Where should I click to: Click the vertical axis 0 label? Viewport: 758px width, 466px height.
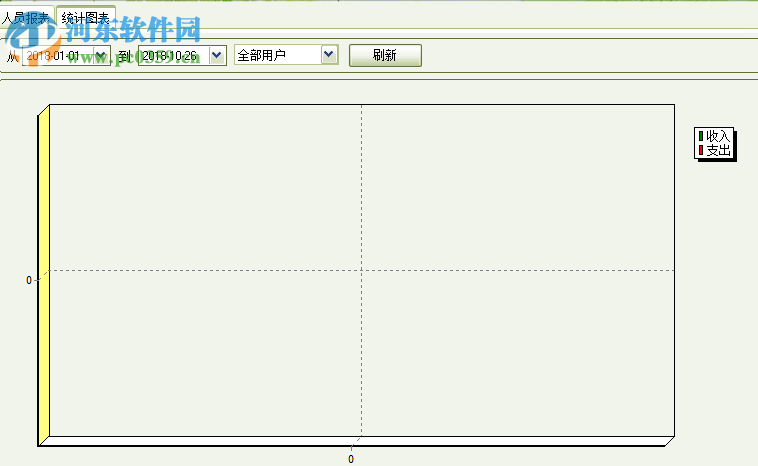click(29, 280)
